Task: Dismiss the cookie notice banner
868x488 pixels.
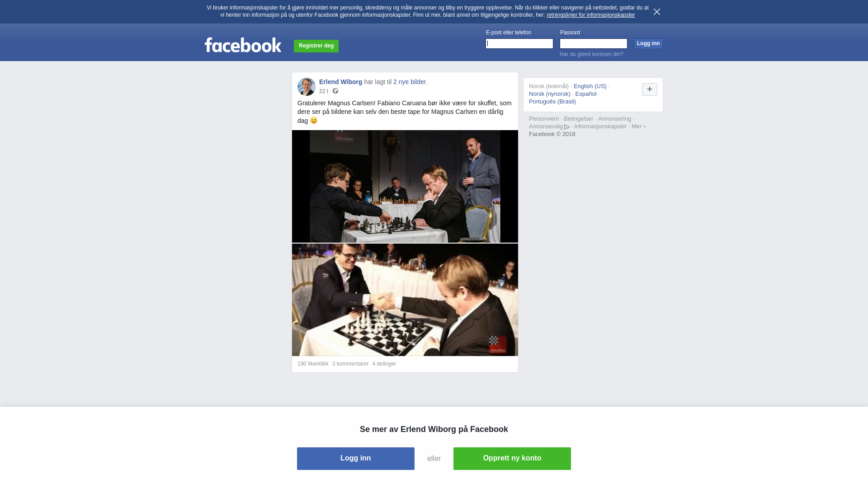Action: tap(657, 12)
